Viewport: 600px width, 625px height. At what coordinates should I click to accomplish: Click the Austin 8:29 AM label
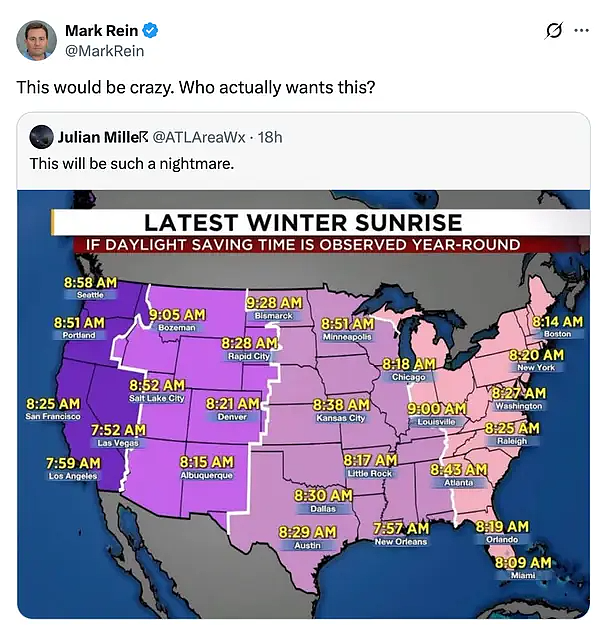pos(307,538)
